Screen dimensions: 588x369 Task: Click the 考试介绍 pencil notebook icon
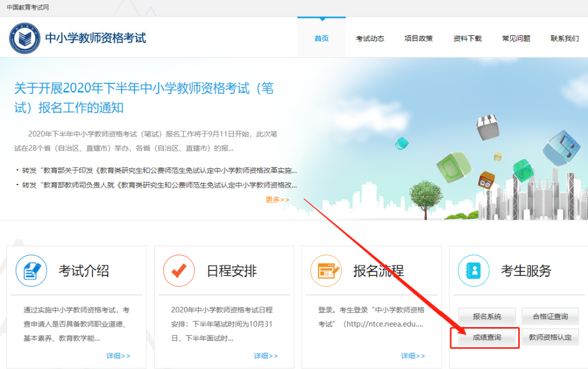pos(32,270)
